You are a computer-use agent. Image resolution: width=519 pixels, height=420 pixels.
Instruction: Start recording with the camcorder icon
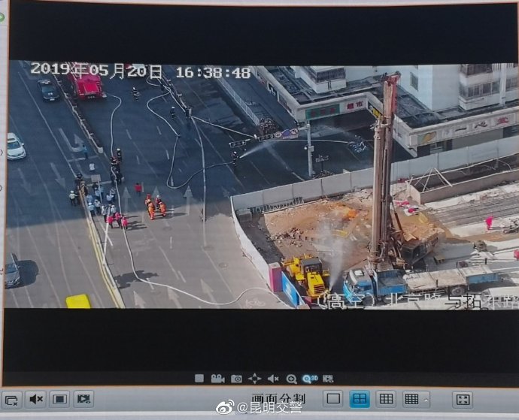tap(217, 379)
